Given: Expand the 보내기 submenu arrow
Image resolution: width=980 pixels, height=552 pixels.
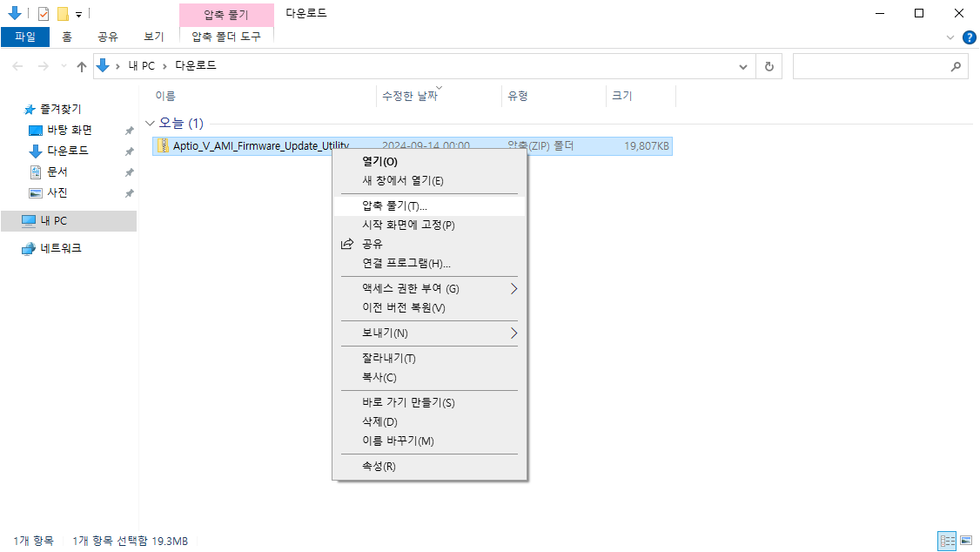Looking at the screenshot, I should pyautogui.click(x=513, y=333).
